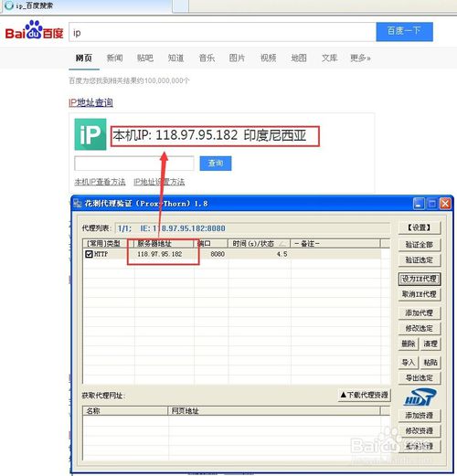Open the IP地址查询 result link
This screenshot has width=457, height=476.
[90, 102]
